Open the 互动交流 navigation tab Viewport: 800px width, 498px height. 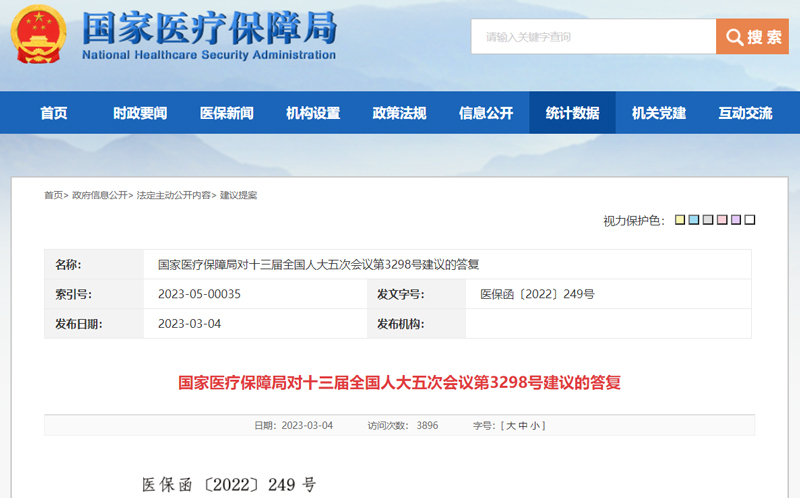click(745, 113)
